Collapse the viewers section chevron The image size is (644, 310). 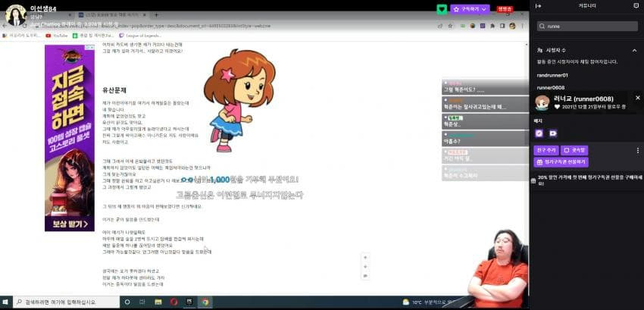tap(634, 50)
